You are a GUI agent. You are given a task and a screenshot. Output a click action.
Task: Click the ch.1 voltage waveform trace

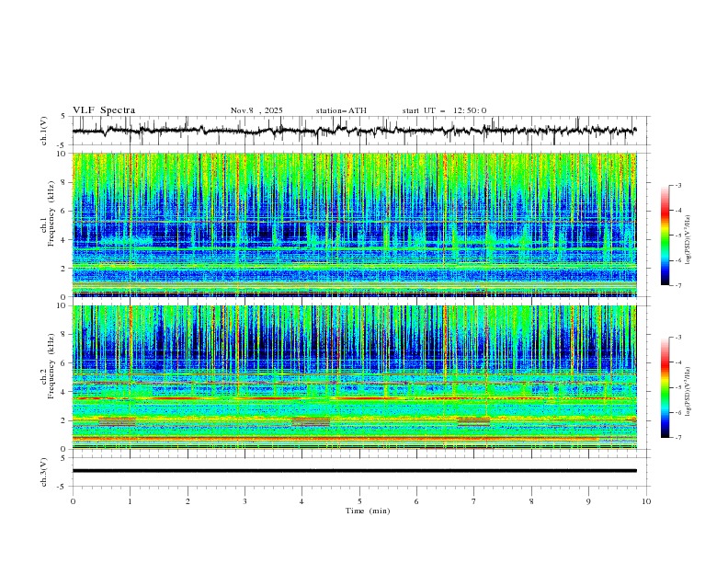pos(354,131)
